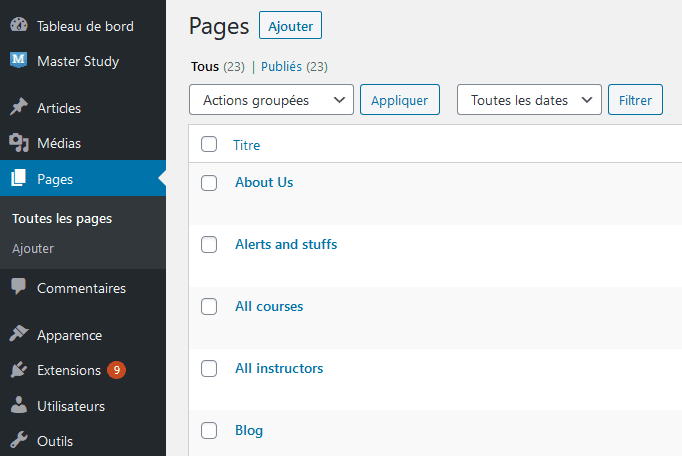Open the Actions groupées dropdown
This screenshot has width=682, height=456.
[271, 100]
